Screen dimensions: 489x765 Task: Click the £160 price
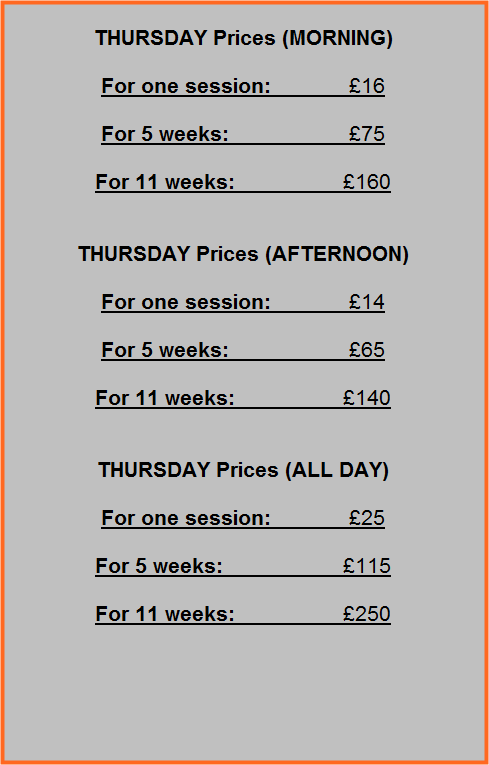click(x=367, y=181)
